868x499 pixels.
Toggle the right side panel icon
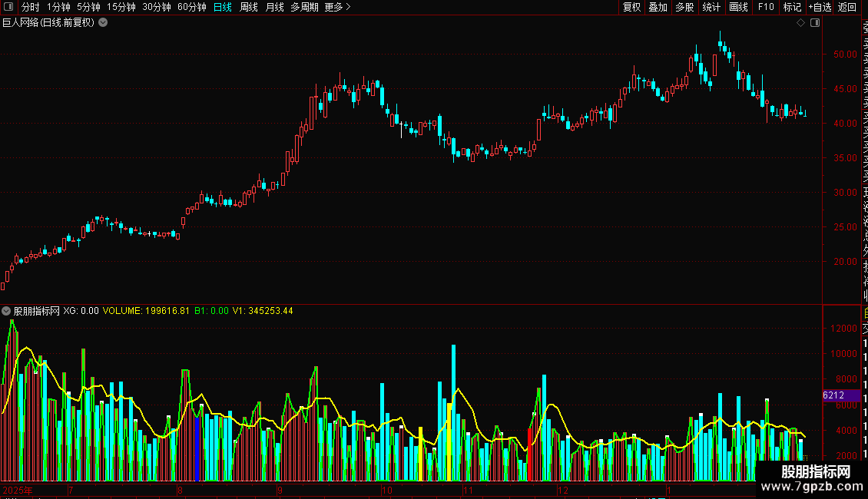[815, 23]
